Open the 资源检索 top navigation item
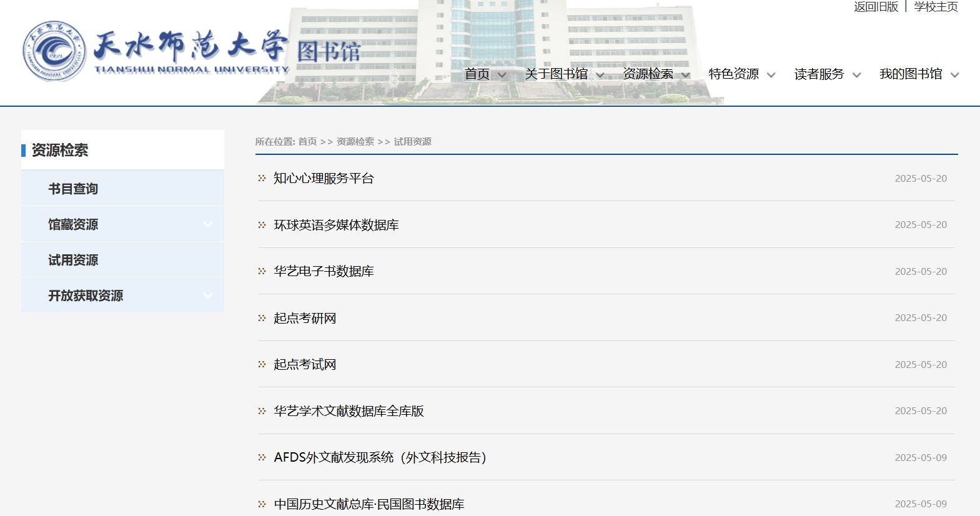This screenshot has width=980, height=516. point(648,74)
